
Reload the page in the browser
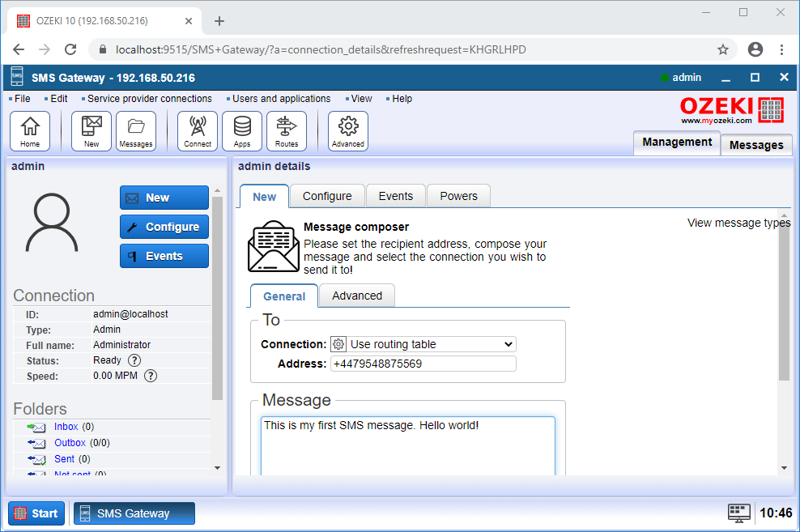pyautogui.click(x=70, y=49)
